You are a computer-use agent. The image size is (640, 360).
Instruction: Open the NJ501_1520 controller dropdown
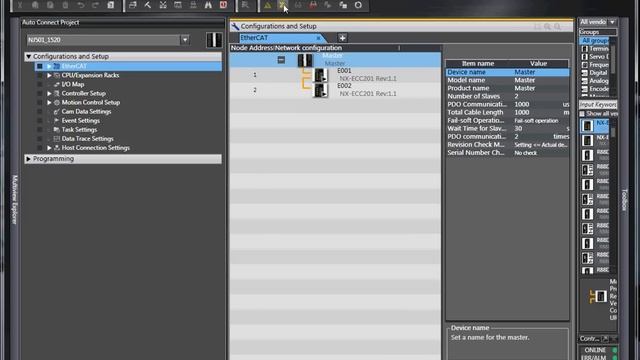pyautogui.click(x=185, y=40)
